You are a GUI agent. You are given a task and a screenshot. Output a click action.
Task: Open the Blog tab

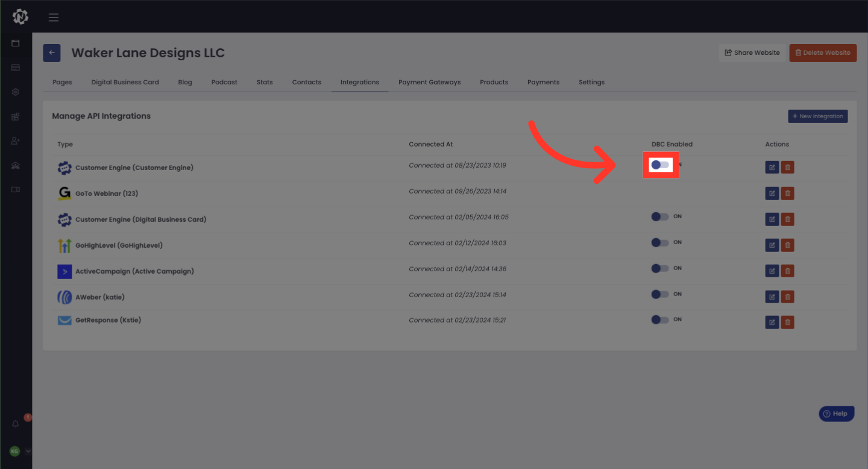[x=185, y=82]
